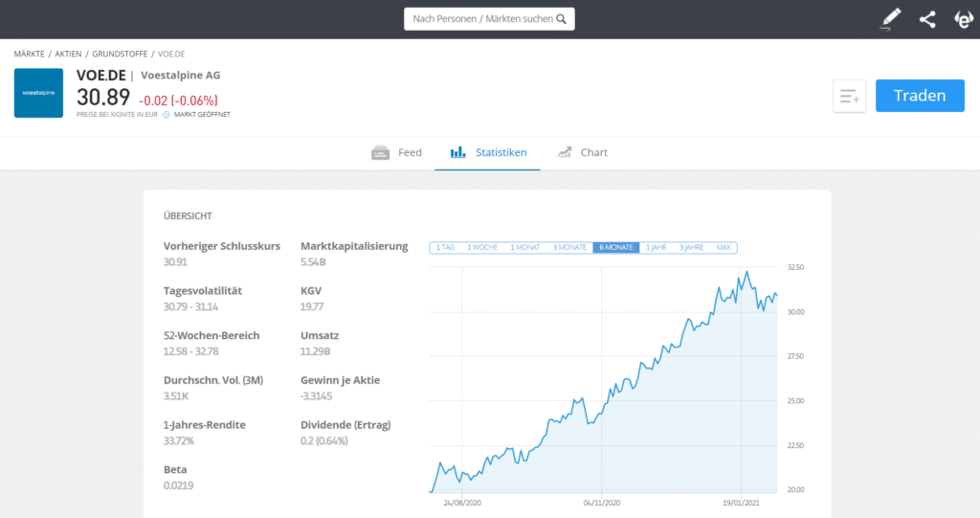Click value 30.91
This screenshot has width=980, height=518.
pyautogui.click(x=176, y=262)
